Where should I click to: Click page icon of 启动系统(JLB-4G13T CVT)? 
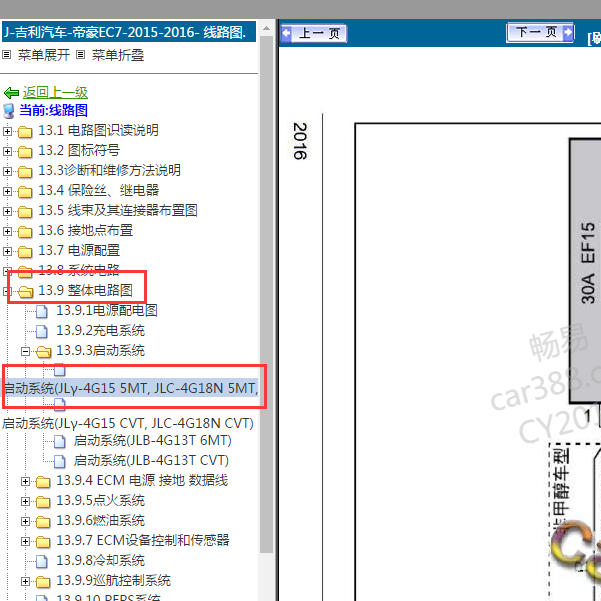(60, 461)
